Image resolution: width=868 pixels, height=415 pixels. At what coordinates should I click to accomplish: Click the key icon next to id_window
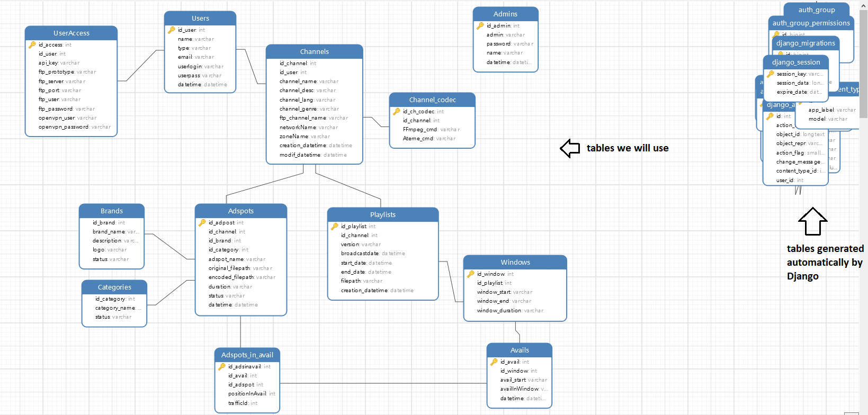(471, 274)
